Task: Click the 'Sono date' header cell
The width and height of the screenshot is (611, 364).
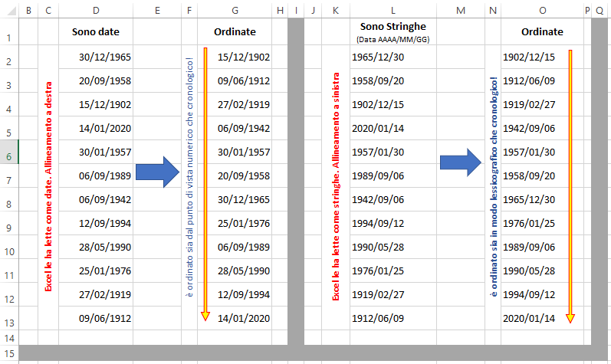Action: click(95, 32)
